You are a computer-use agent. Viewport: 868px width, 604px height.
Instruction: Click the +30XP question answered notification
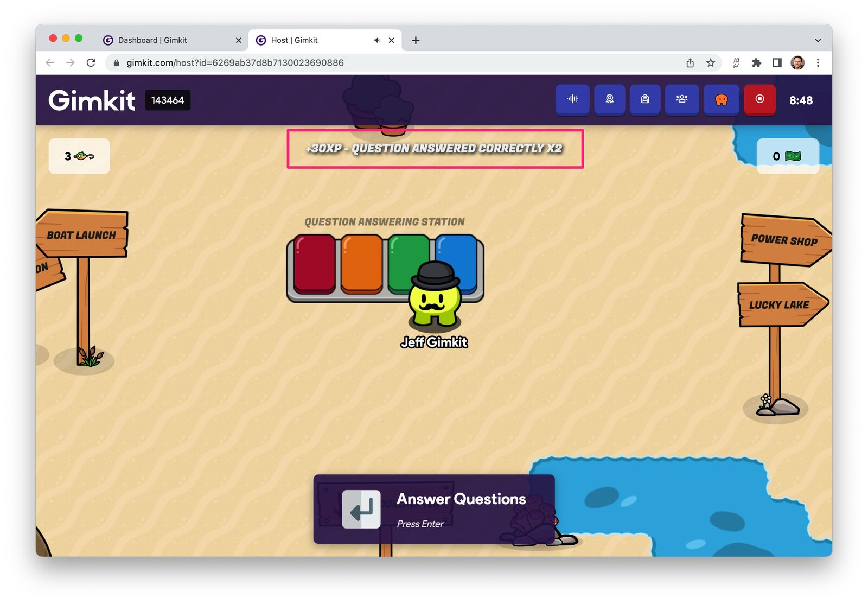434,148
